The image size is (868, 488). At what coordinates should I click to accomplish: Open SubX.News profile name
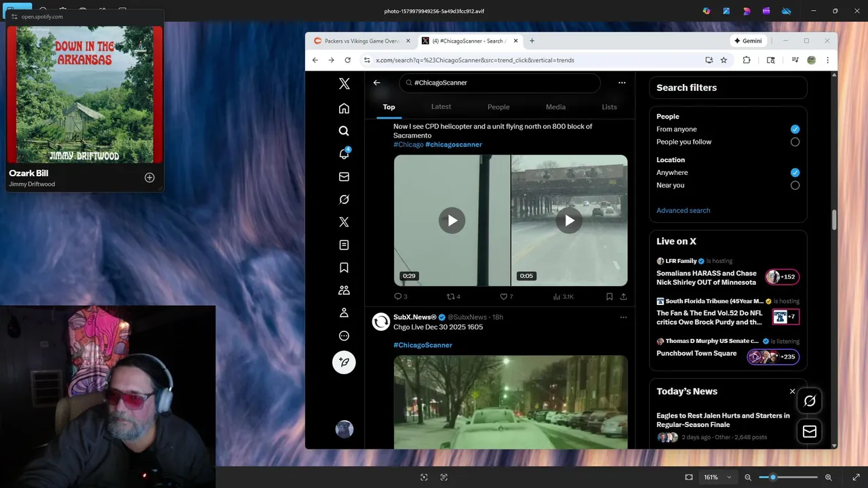pyautogui.click(x=415, y=317)
